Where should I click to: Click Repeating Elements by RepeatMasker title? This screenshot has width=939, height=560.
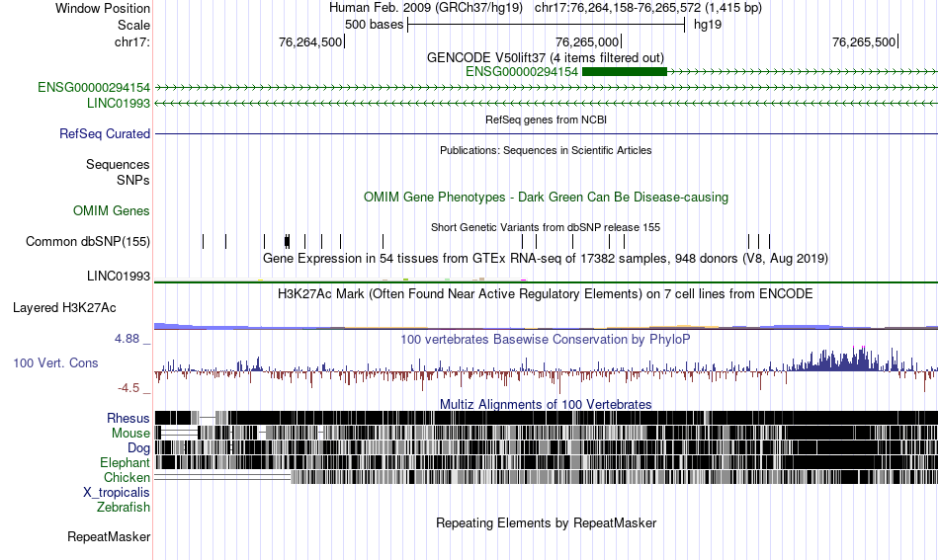547,522
